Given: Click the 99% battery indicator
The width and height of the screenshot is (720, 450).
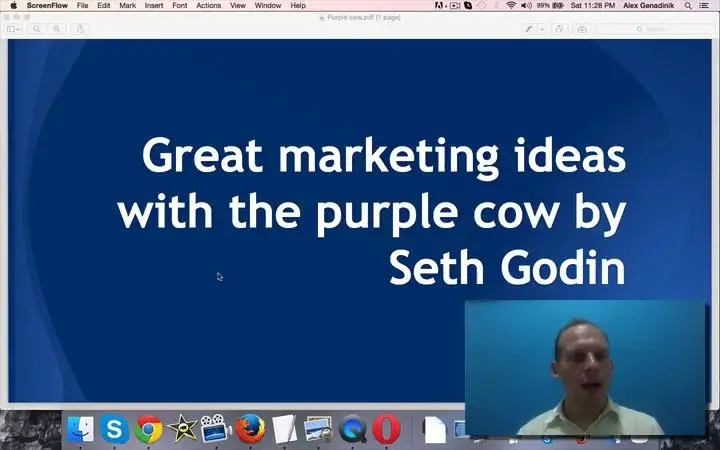Looking at the screenshot, I should tap(550, 6).
